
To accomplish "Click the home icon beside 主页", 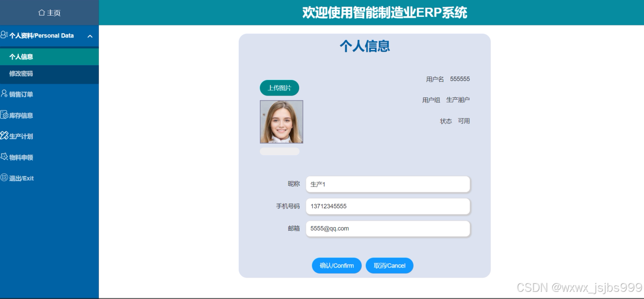I will 42,13.
